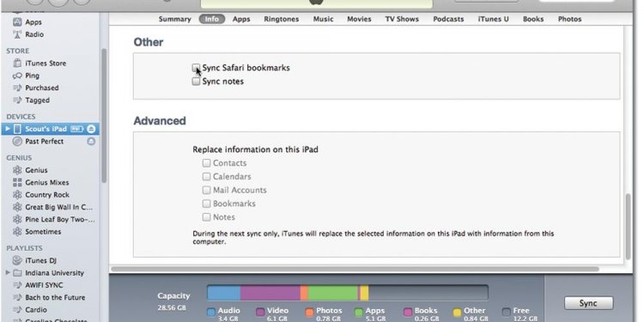Click Photos orange legend swatch
Image resolution: width=644 pixels, height=322 pixels.
310,313
